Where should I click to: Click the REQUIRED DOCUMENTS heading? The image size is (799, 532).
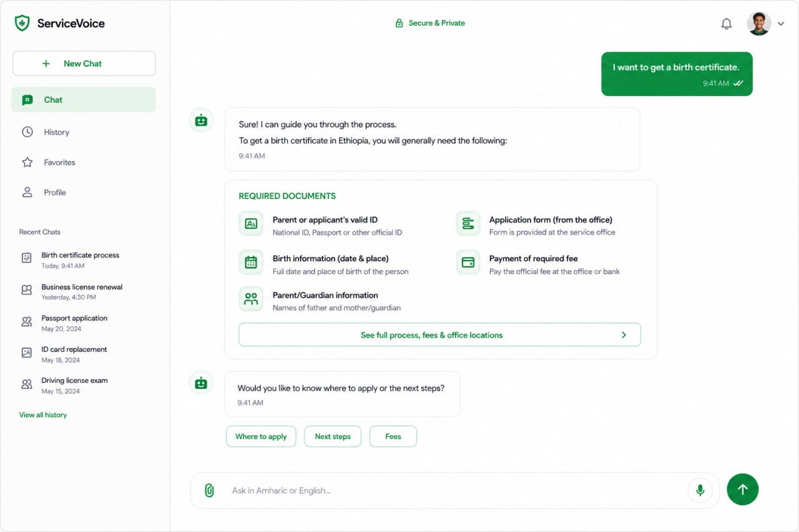coord(287,196)
